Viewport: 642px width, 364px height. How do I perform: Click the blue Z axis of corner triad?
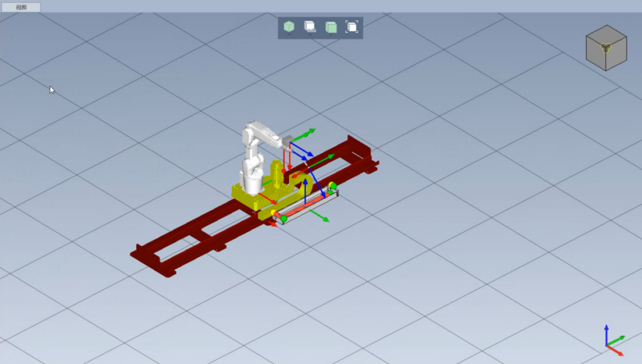(x=607, y=332)
